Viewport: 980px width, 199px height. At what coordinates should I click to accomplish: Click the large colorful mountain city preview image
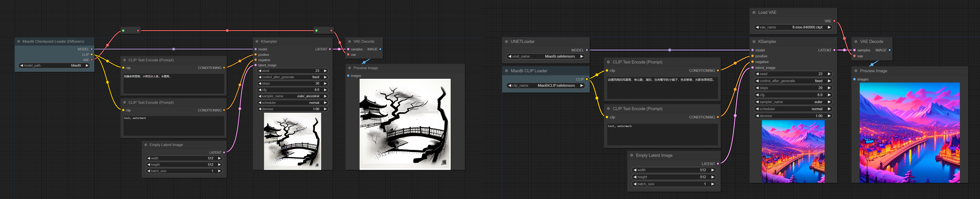pos(910,133)
